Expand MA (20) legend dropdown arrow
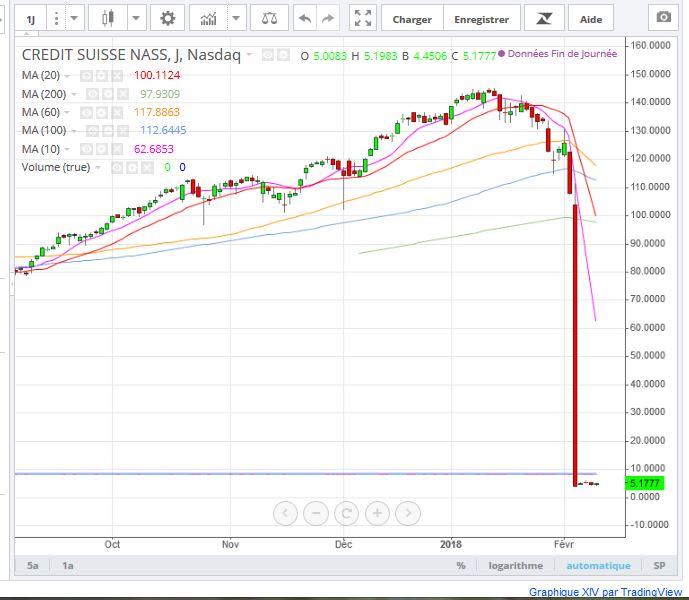The height and width of the screenshot is (600, 689). point(67,76)
